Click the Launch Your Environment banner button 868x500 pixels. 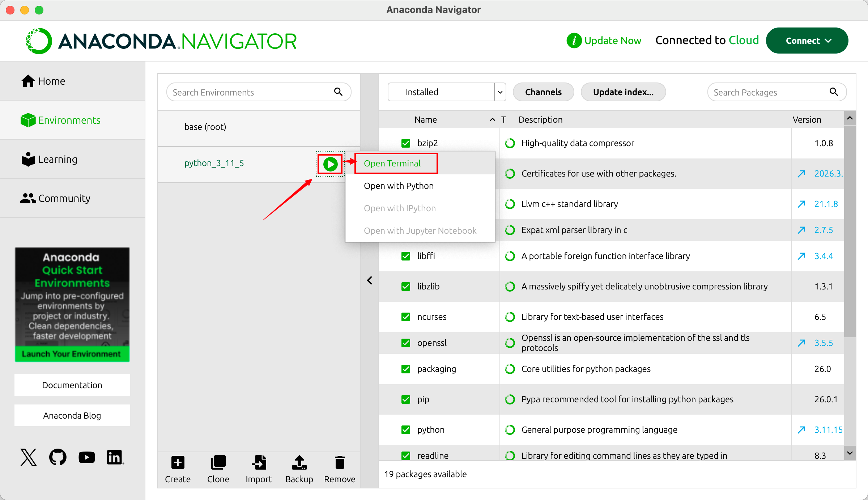click(72, 354)
